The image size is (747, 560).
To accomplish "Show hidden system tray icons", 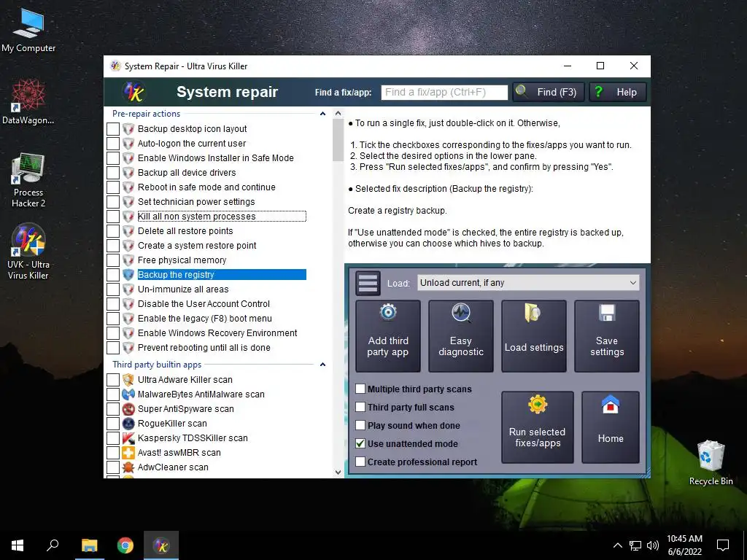I will [x=617, y=545].
